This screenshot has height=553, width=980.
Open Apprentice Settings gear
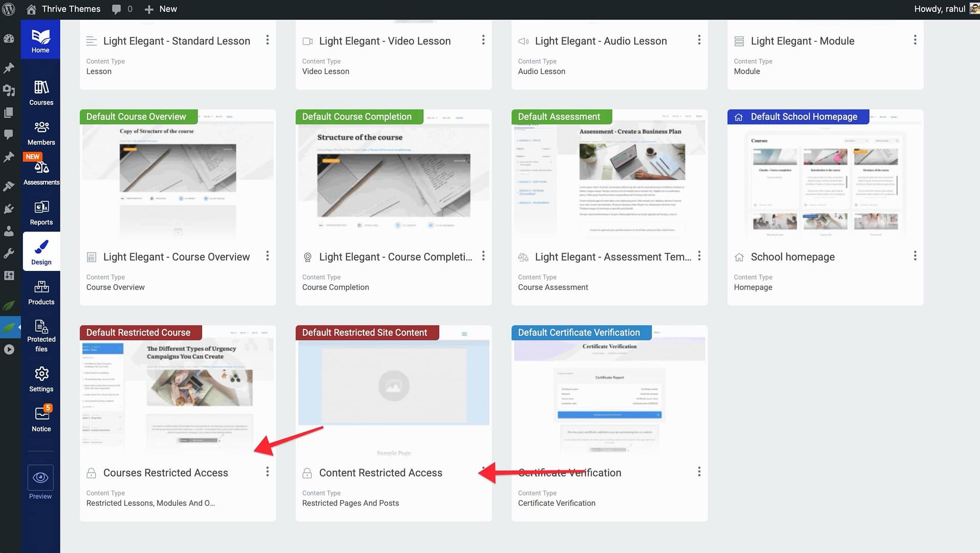[41, 379]
